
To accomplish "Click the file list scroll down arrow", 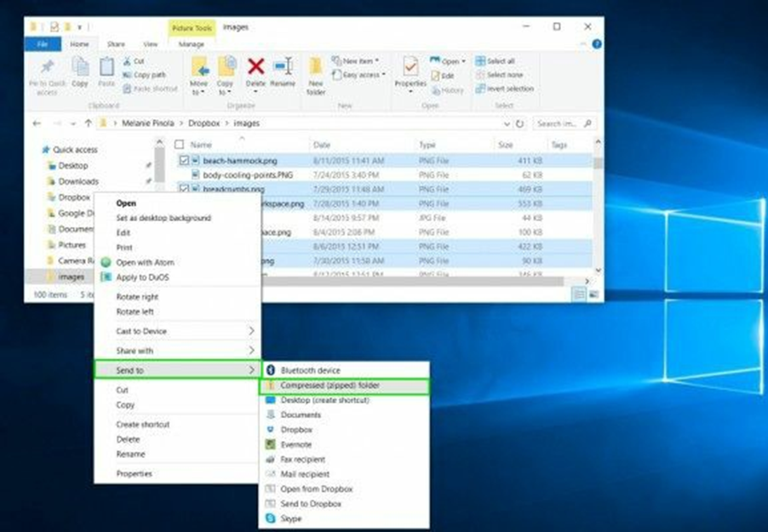I will coord(598,270).
